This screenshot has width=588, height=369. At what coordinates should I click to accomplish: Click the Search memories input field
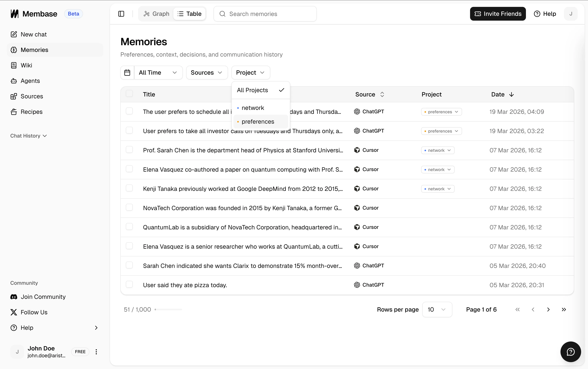[x=265, y=14]
